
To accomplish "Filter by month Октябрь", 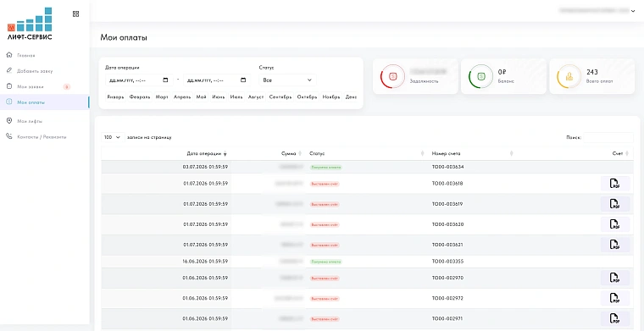I will click(x=308, y=97).
